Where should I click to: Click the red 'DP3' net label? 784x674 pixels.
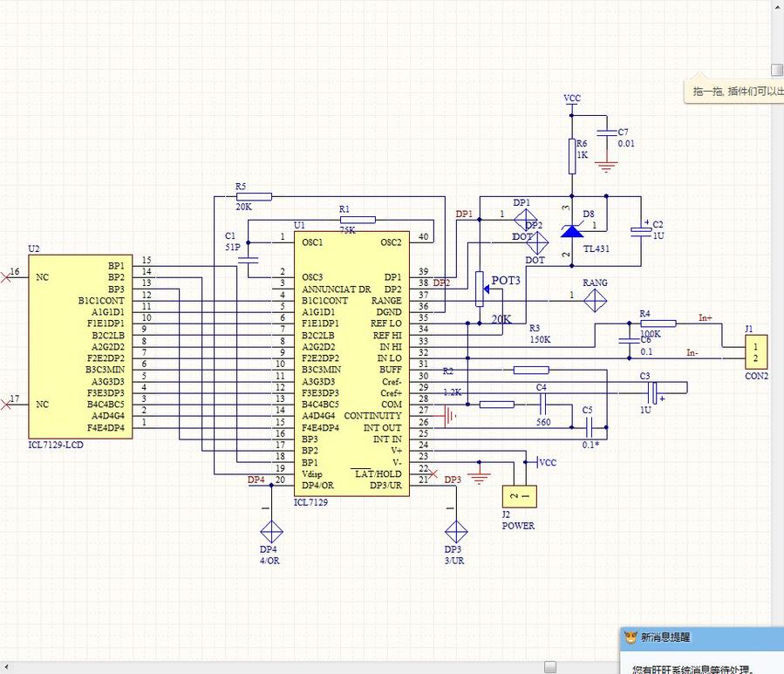[x=453, y=480]
